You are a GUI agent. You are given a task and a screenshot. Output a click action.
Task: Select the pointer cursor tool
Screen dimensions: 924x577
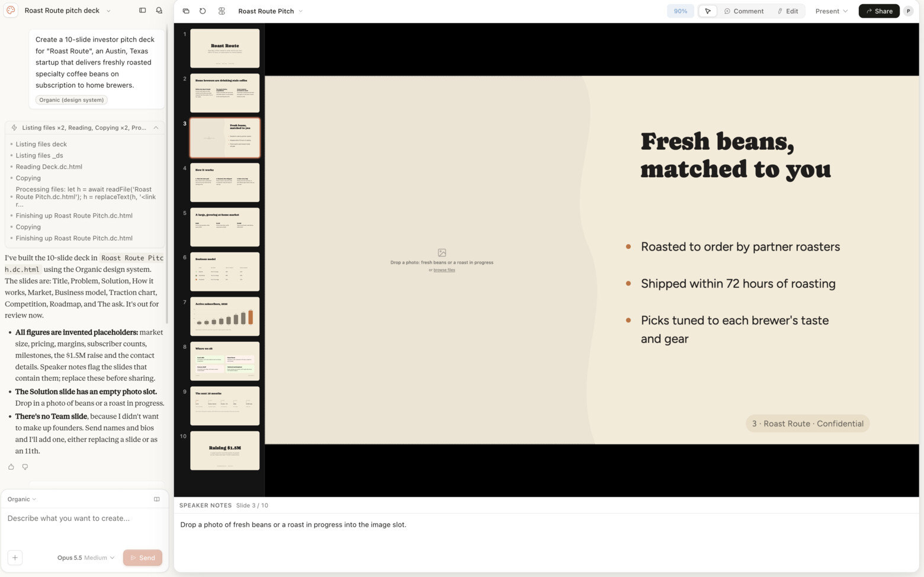pyautogui.click(x=708, y=11)
